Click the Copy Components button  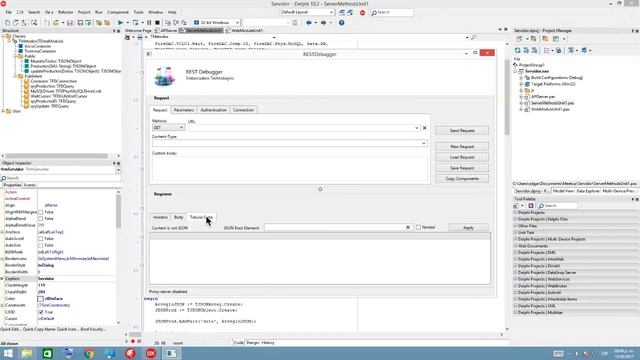[x=462, y=179]
